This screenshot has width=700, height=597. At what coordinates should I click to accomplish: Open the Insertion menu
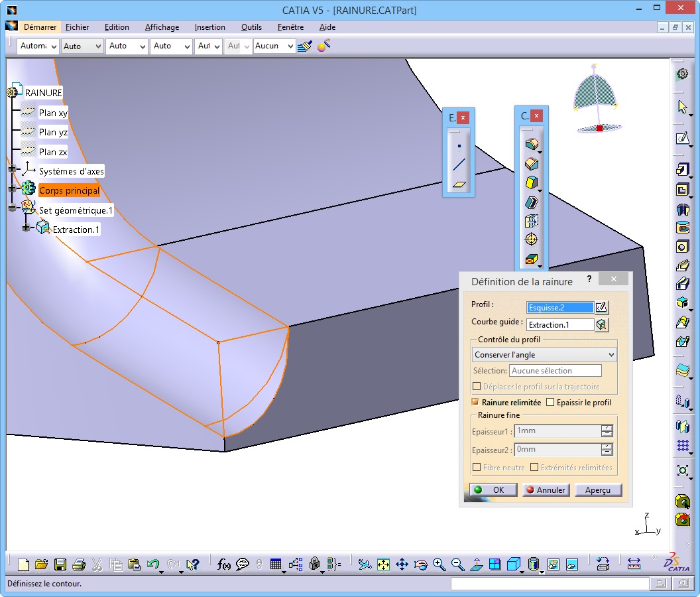click(210, 27)
